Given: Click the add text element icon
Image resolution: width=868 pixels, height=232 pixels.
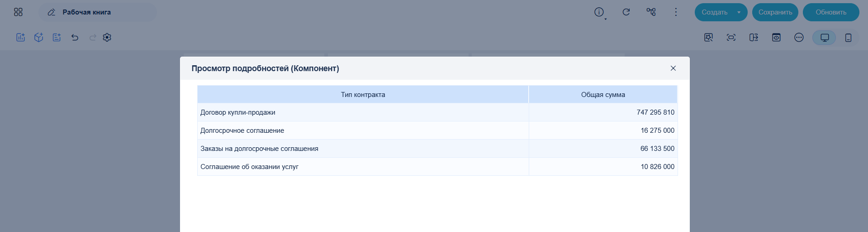Looking at the screenshot, I should [57, 38].
